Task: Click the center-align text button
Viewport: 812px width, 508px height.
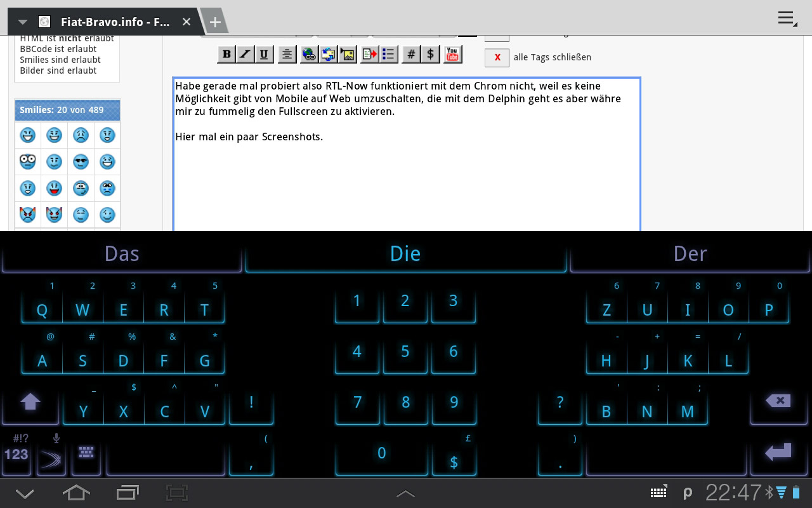Action: (287, 55)
